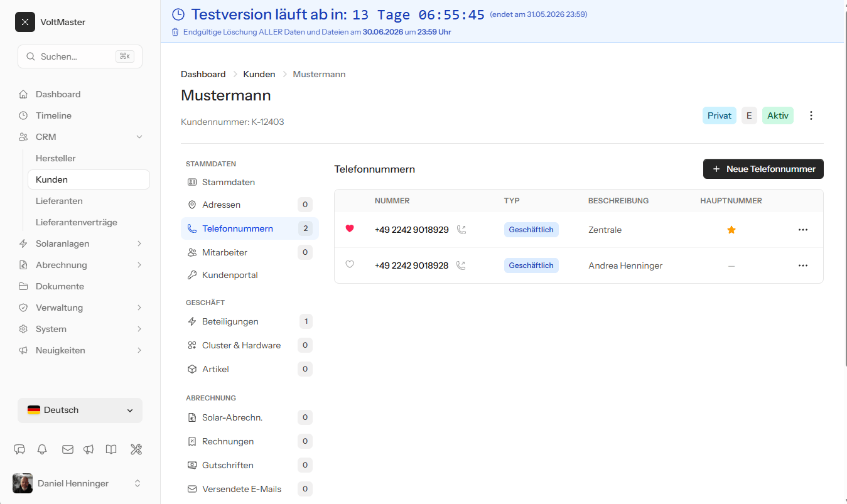This screenshot has width=847, height=504.
Task: Unfavorite the Zentrale number heart
Action: click(x=350, y=228)
